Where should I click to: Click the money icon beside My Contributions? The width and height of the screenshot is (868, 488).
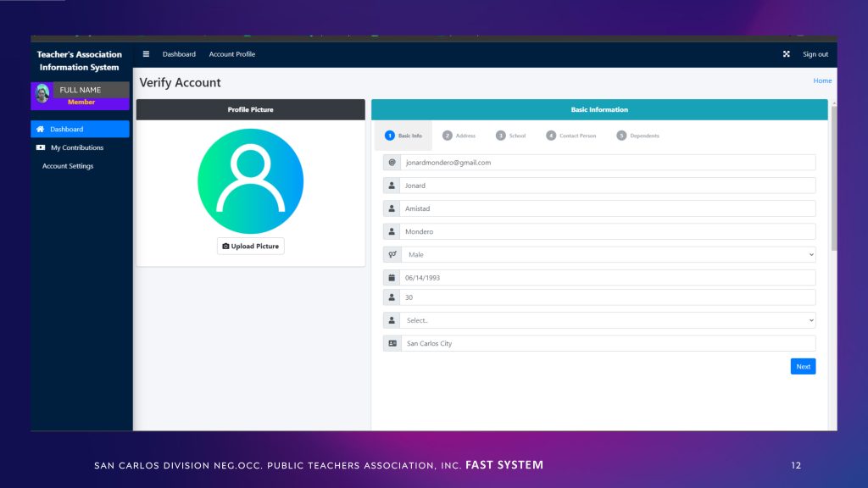click(41, 147)
